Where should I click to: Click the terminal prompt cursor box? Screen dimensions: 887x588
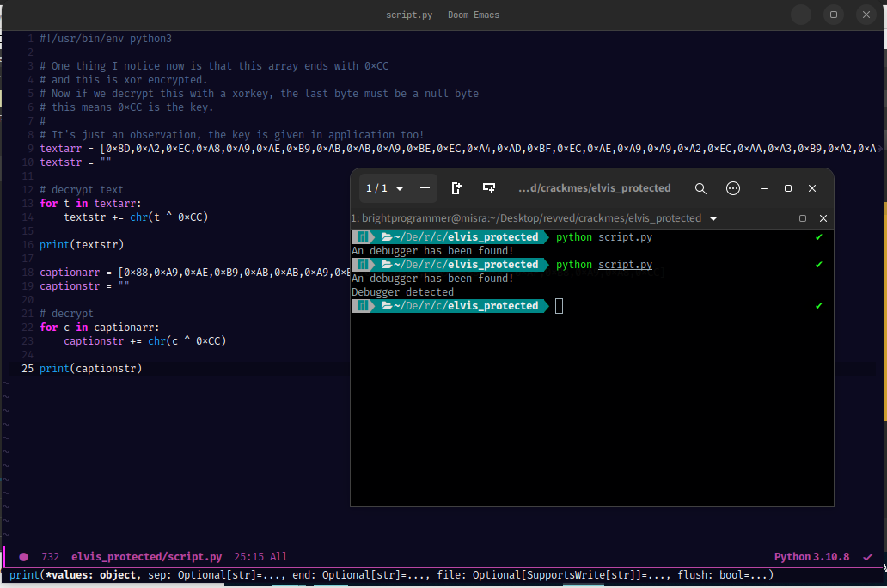(x=560, y=306)
